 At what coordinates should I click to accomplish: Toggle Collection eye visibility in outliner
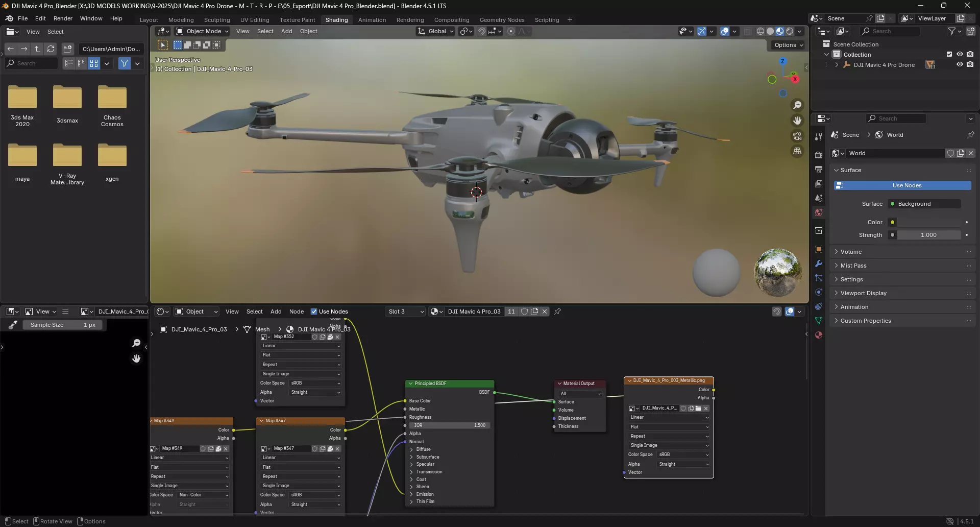(x=960, y=54)
